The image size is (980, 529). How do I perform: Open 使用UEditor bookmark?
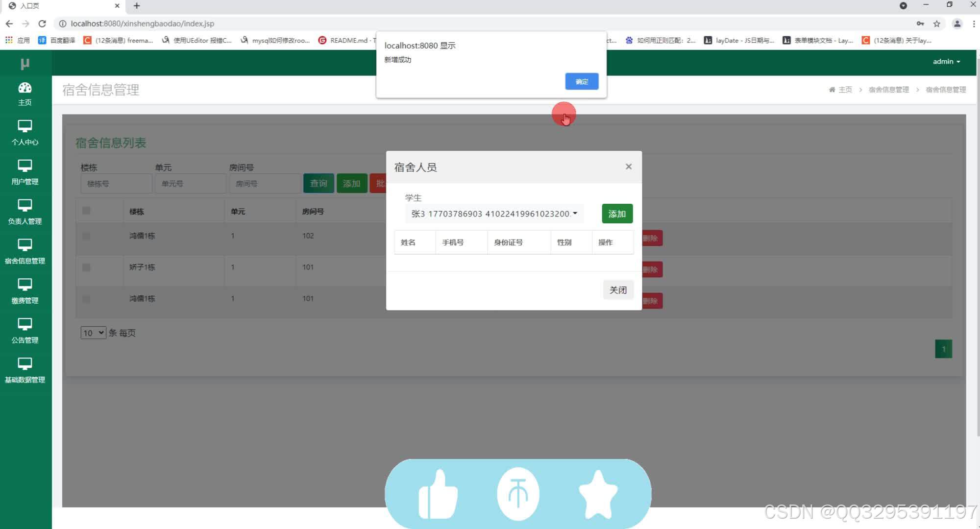(196, 40)
